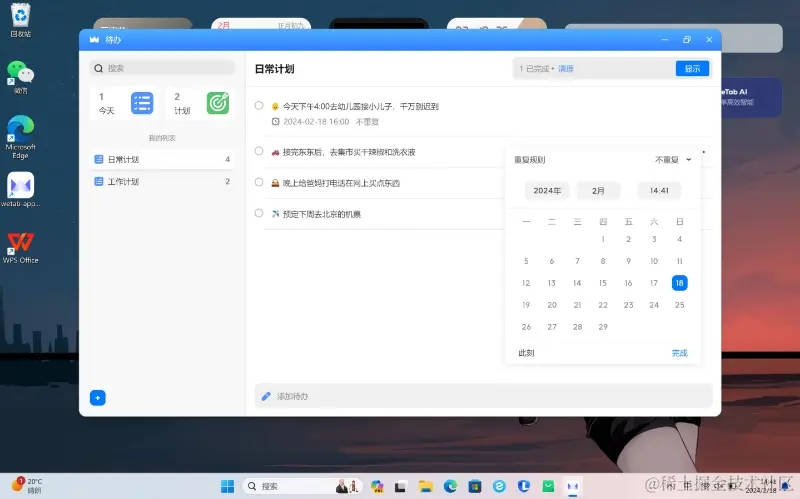Open the wetab app desktop shortcut
Viewport: 800px width, 499px height.
pos(20,190)
